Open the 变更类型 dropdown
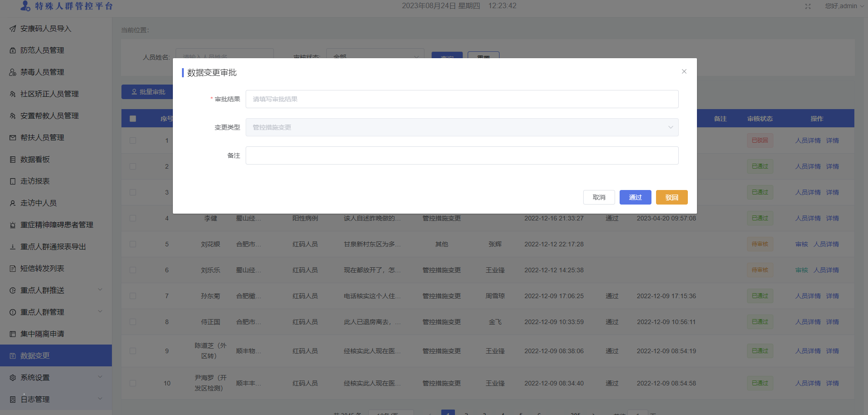 (462, 127)
